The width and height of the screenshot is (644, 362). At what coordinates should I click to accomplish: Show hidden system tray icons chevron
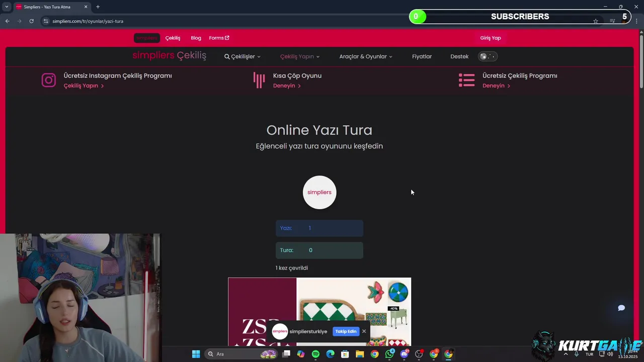pos(566,354)
